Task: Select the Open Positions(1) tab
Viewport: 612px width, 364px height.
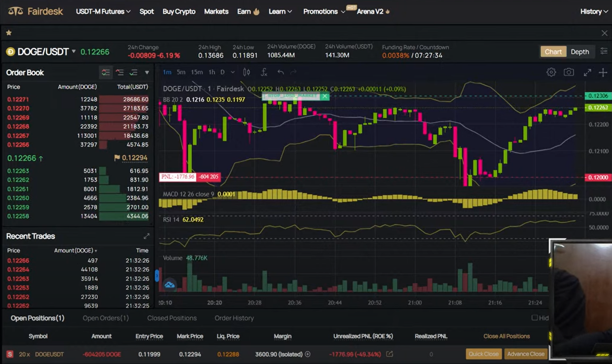Action: point(37,318)
